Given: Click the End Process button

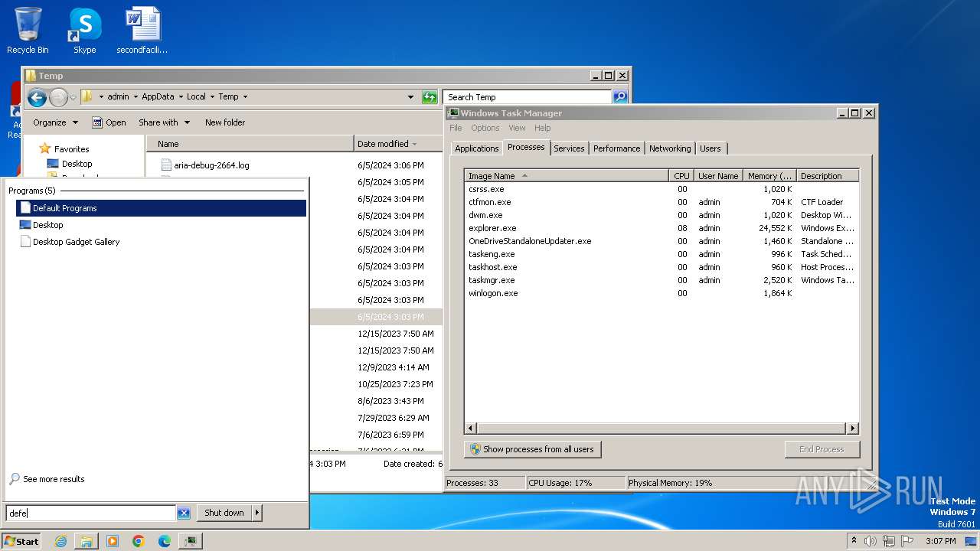Looking at the screenshot, I should point(822,449).
